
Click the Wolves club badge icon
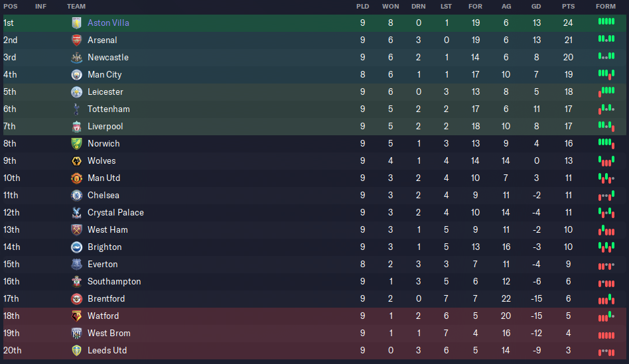point(76,160)
